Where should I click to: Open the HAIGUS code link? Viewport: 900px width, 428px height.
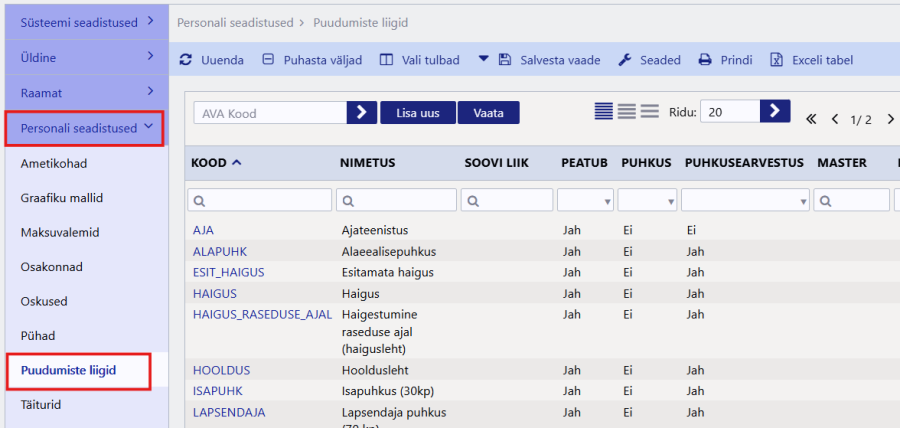[215, 293]
